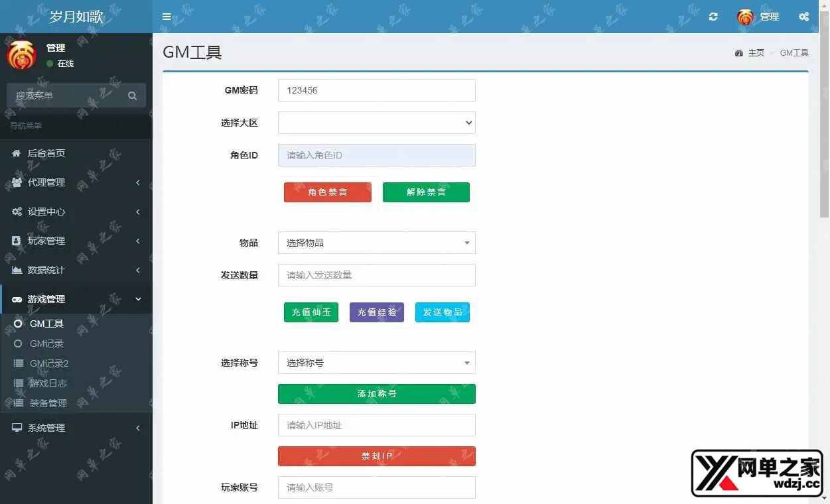Expand the 代理管理 sidebar menu
The height and width of the screenshot is (504, 830).
(76, 182)
